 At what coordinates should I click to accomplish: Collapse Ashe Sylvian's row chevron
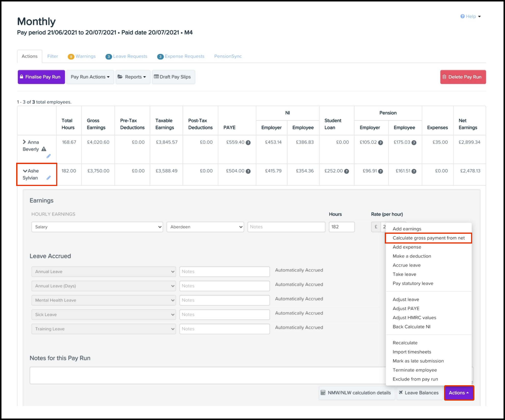pos(25,171)
